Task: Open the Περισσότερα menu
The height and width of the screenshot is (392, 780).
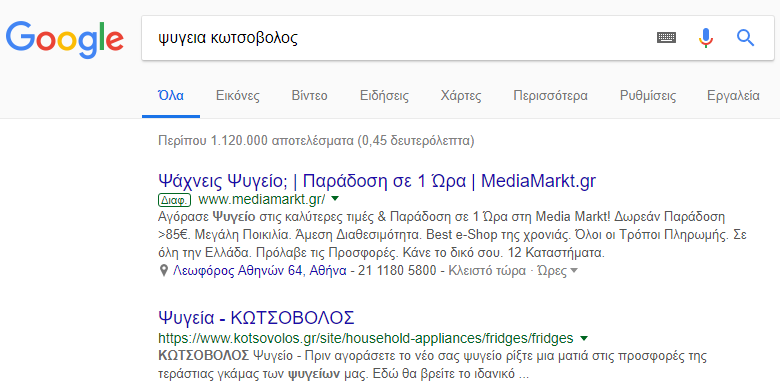Action: [x=550, y=96]
